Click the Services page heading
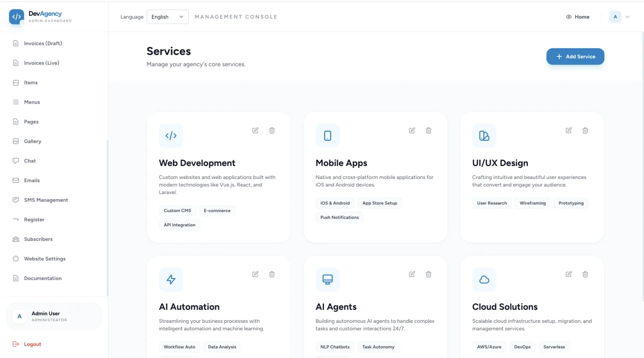Viewport: 644px width, 358px height. tap(169, 51)
